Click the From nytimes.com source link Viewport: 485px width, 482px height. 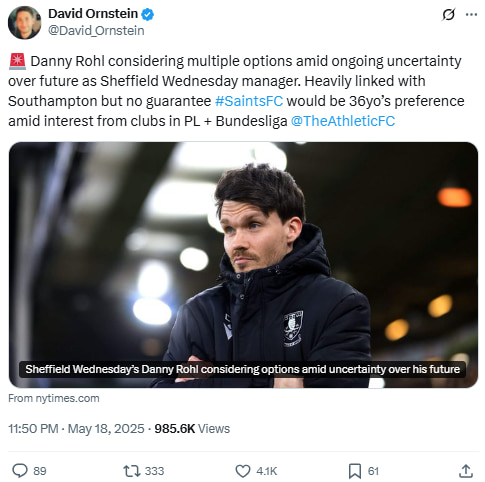tap(54, 398)
